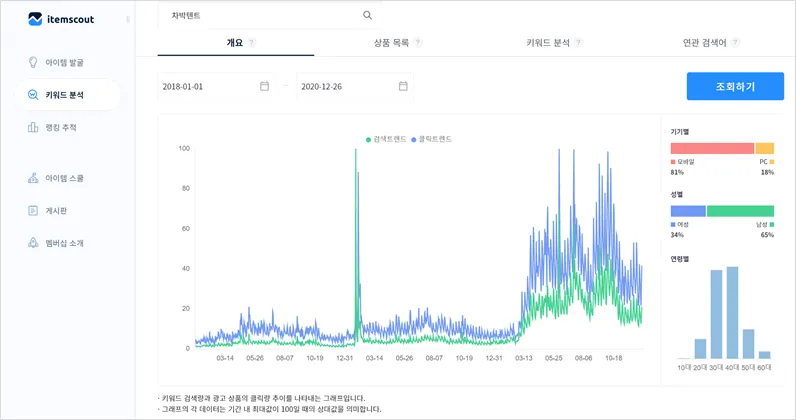Click the blue 여성 gender bar segment
Image resolution: width=796 pixels, height=420 pixels.
[688, 211]
